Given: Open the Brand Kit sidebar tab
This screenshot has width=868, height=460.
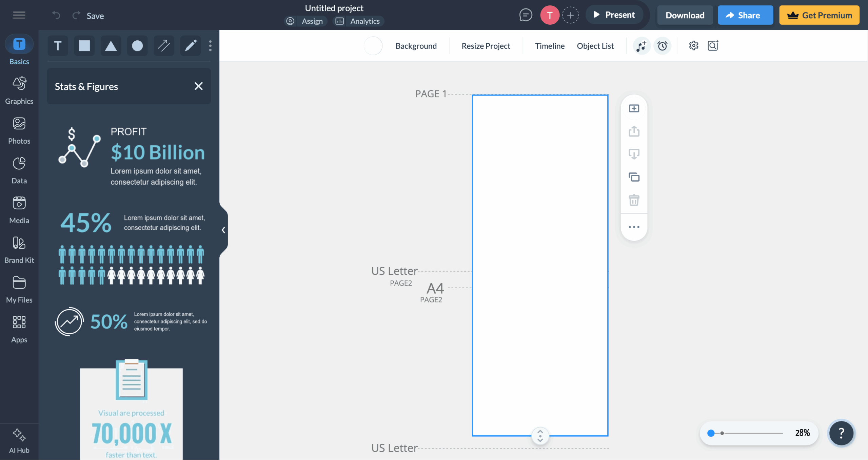Looking at the screenshot, I should tap(19, 250).
